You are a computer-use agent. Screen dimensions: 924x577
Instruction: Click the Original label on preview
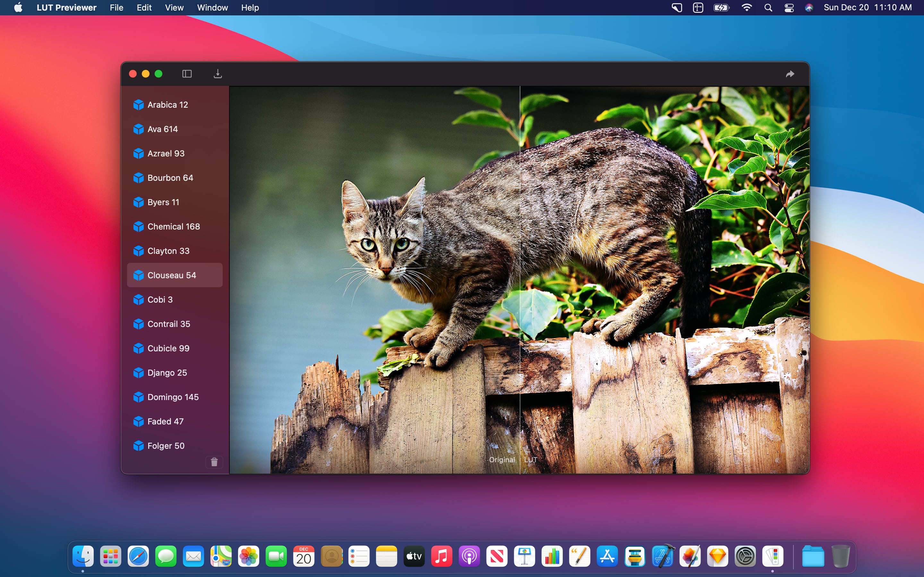(502, 459)
